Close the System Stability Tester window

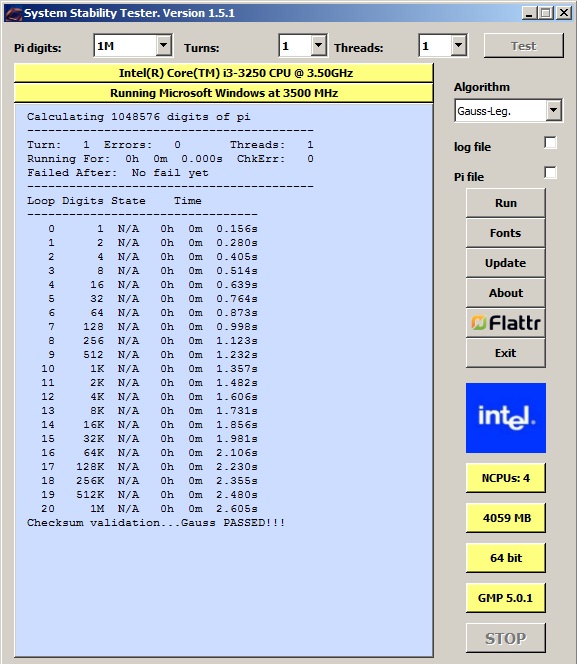click(564, 13)
